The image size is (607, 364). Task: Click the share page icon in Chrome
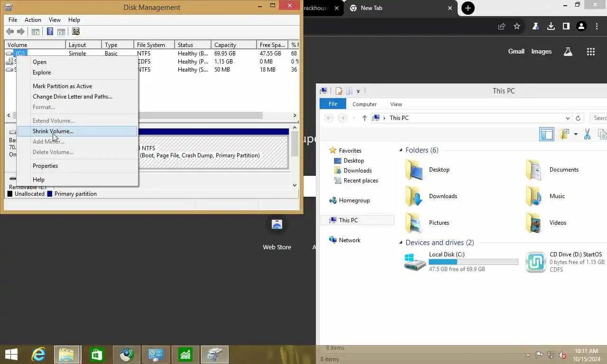tap(502, 27)
